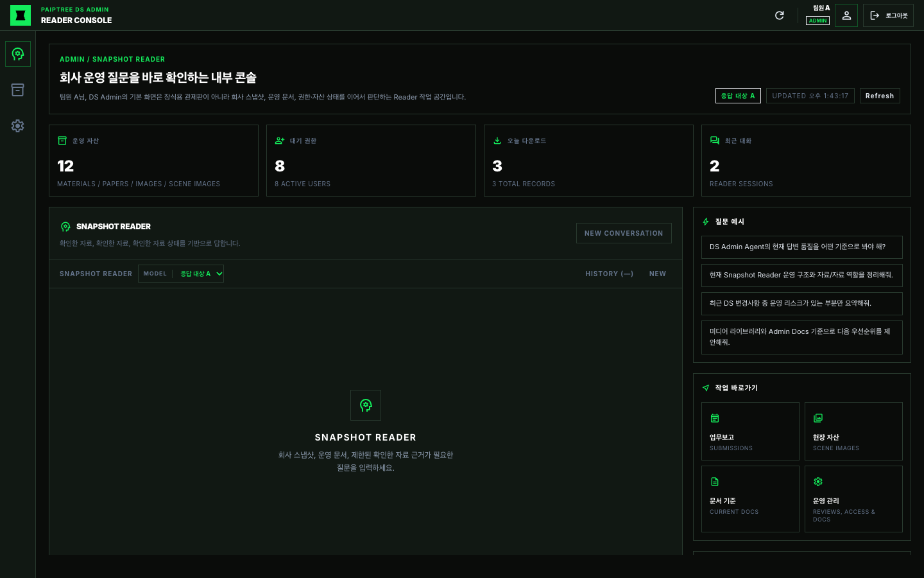Click the Paiptree green logo icon
The image size is (924, 578).
(x=21, y=15)
